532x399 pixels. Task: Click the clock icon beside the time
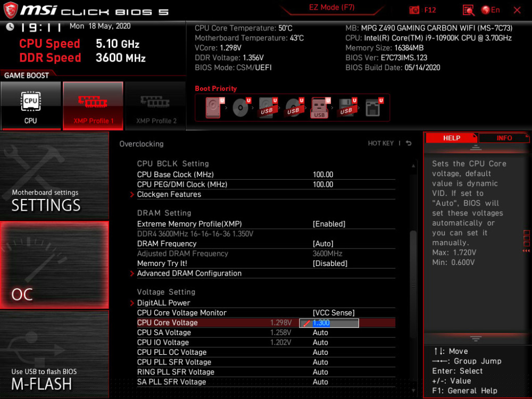[x=10, y=27]
